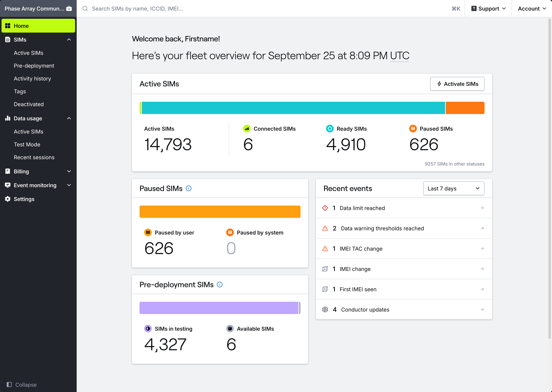This screenshot has width=552, height=392.
Task: Click the page vertical scrollbar
Action: 550,179
